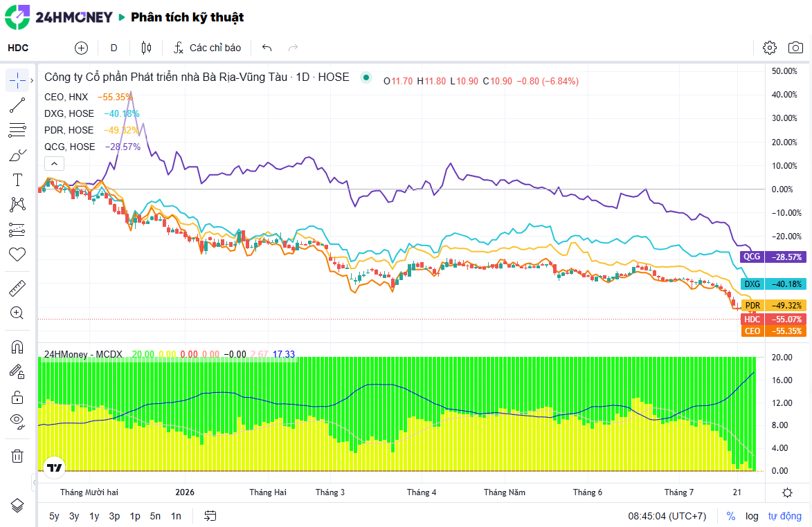The width and height of the screenshot is (812, 527).
Task: Open go to date calendar icon
Action: (210, 516)
